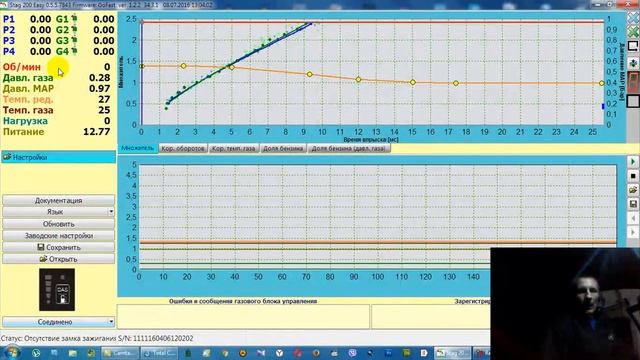Click the G4 gas injector icon

pos(74,51)
